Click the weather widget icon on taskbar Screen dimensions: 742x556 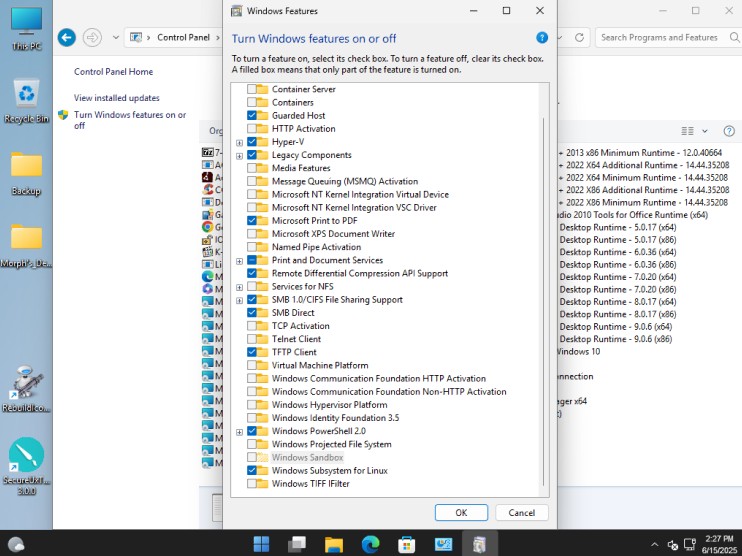point(16,545)
